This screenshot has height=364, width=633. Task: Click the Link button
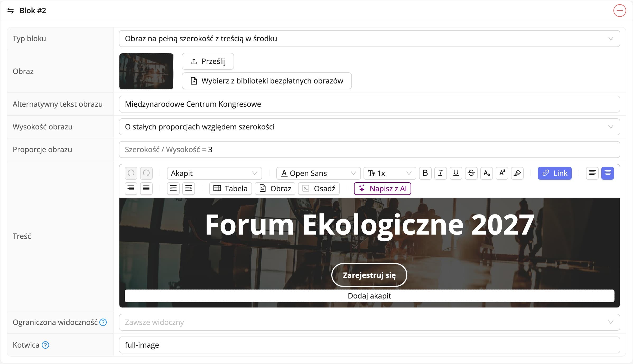click(555, 173)
